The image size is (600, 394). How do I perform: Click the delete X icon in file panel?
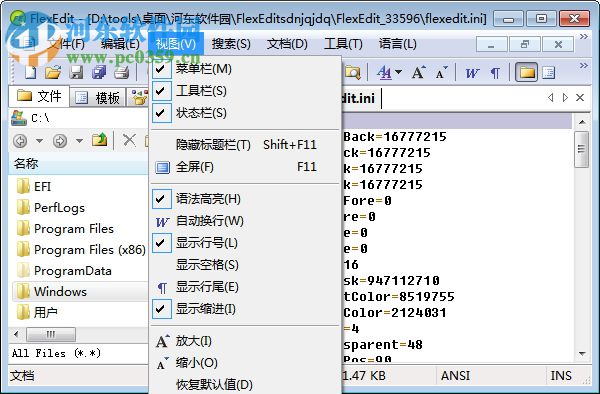[x=129, y=140]
